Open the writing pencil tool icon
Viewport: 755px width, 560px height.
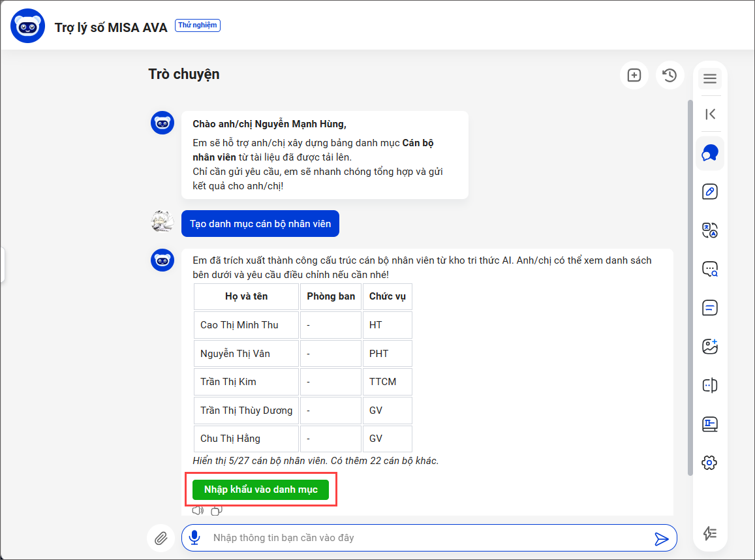click(x=710, y=192)
